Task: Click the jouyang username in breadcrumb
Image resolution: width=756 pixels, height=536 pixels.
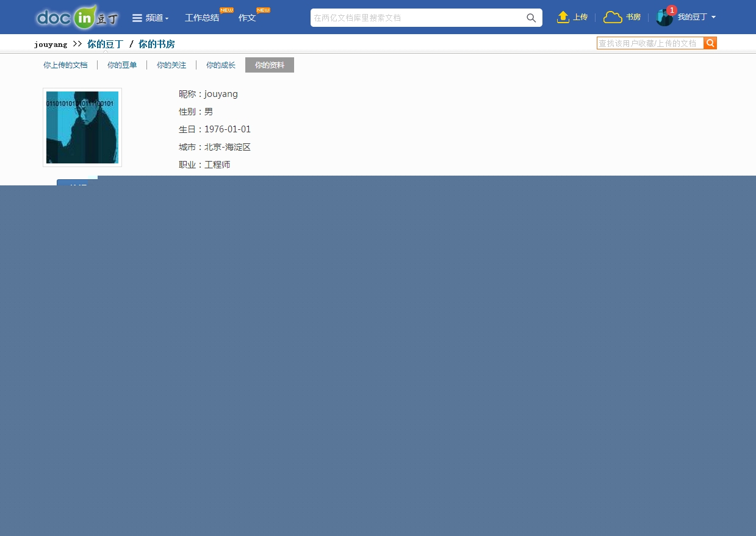Action: point(51,45)
